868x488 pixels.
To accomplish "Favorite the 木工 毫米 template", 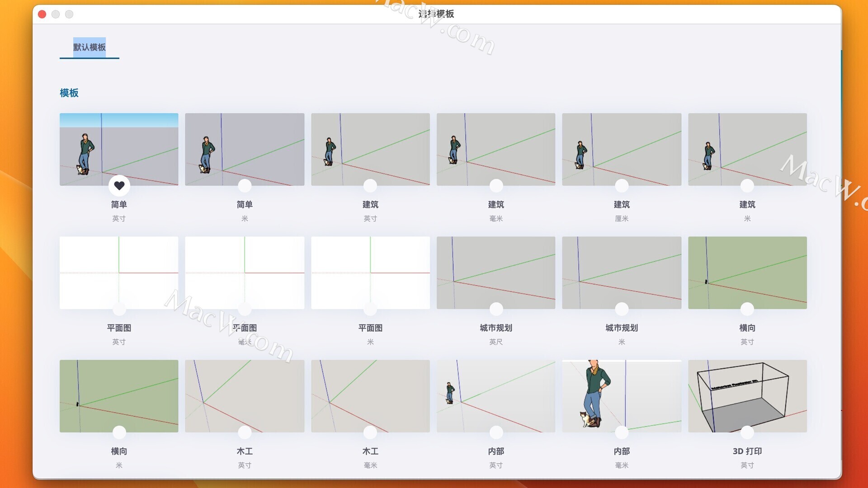I will pos(370,432).
